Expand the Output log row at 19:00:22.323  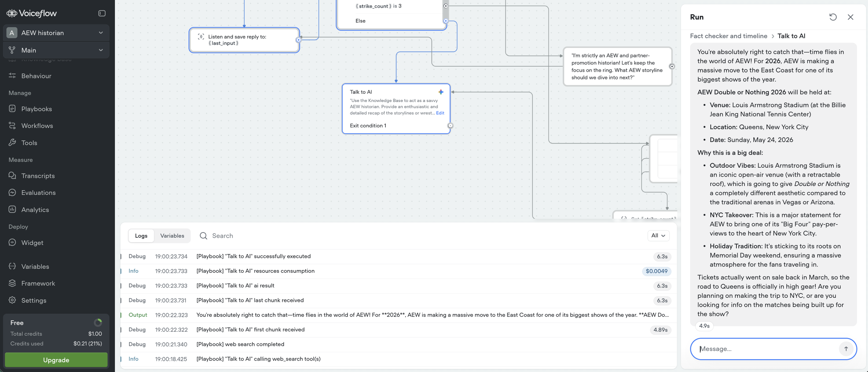[399, 315]
